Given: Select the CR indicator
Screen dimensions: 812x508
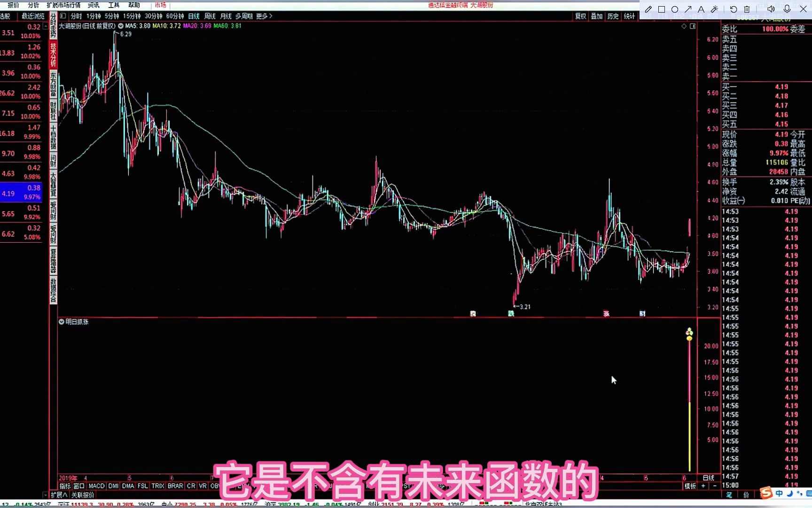Looking at the screenshot, I should [191, 486].
